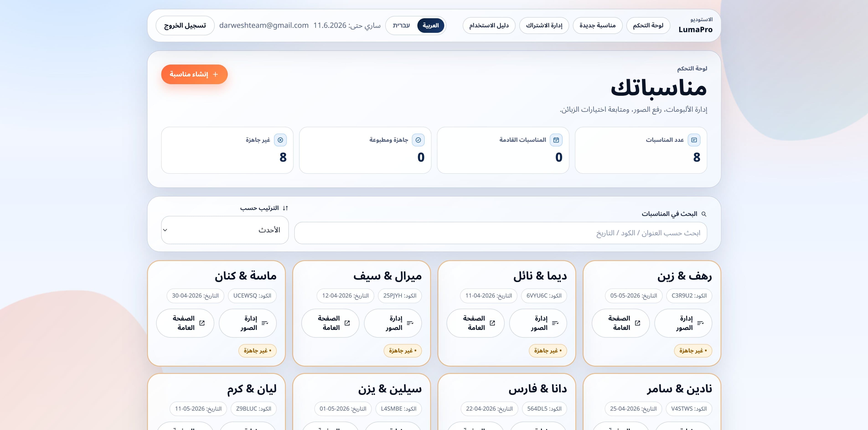Click code chip 25PJYH
868x430 pixels.
coord(400,295)
